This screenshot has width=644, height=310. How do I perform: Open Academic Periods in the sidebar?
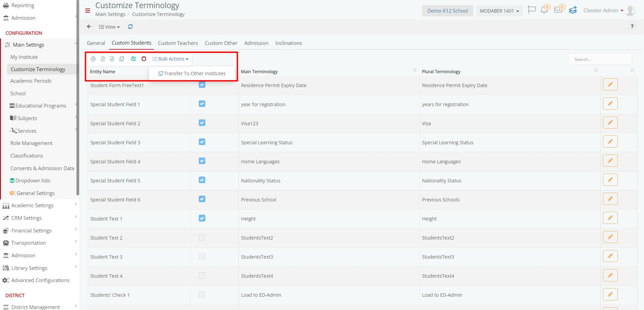click(x=31, y=81)
